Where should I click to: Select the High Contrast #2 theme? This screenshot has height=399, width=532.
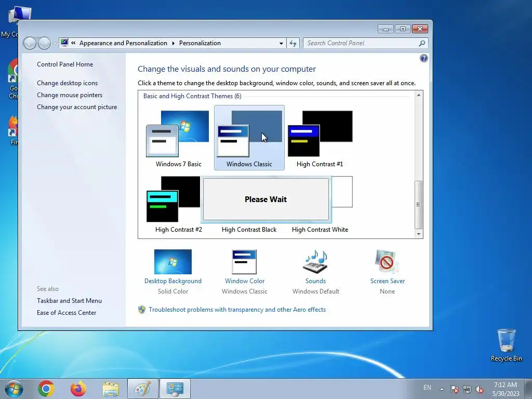tap(179, 204)
